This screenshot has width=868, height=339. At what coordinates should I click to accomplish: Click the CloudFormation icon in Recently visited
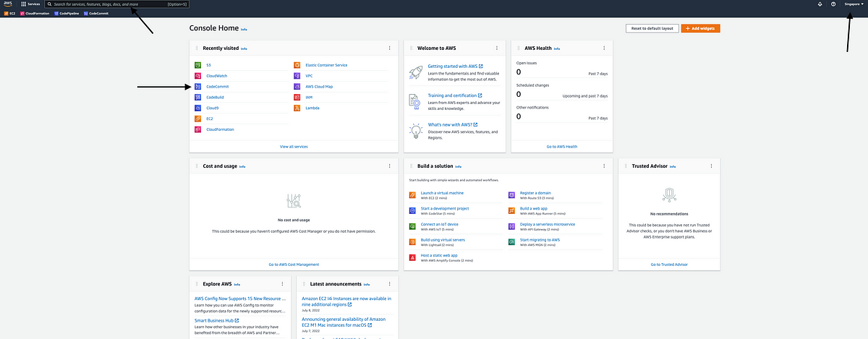pyautogui.click(x=198, y=129)
